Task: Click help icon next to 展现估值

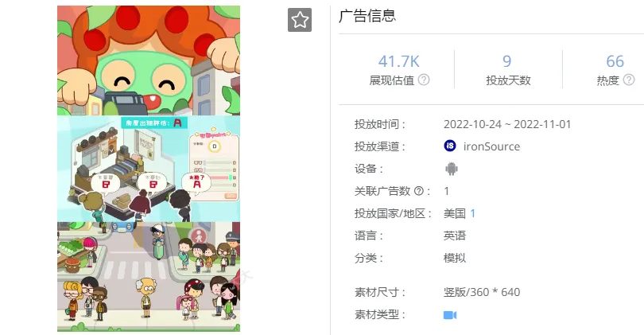Action: point(424,80)
